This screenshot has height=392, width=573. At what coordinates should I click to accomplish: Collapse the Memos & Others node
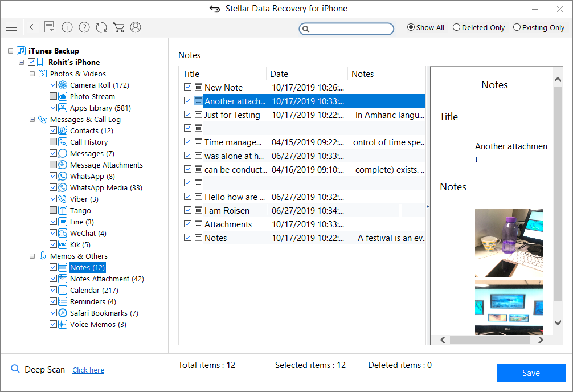(32, 256)
